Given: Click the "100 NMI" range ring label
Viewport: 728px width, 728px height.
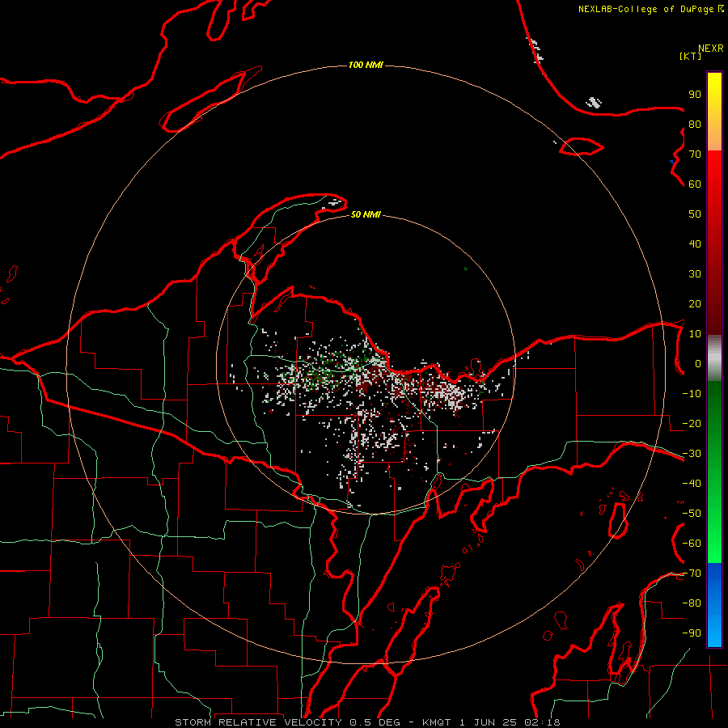Looking at the screenshot, I should [366, 65].
